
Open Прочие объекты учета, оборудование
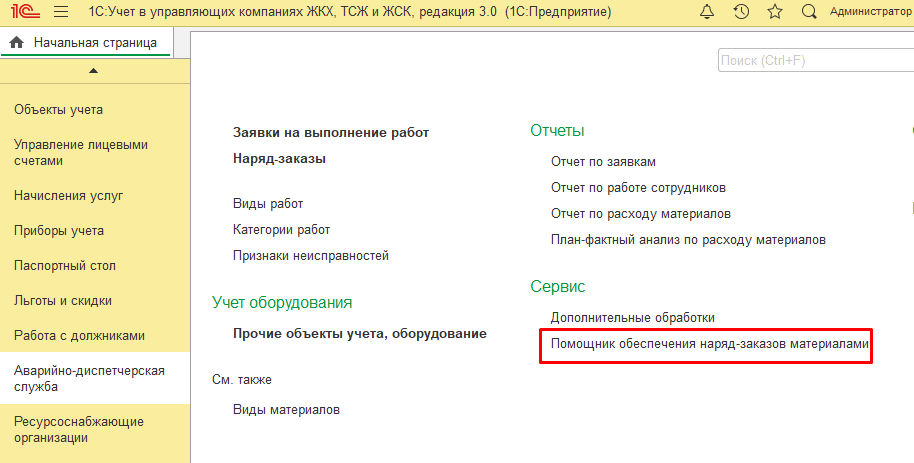360,334
